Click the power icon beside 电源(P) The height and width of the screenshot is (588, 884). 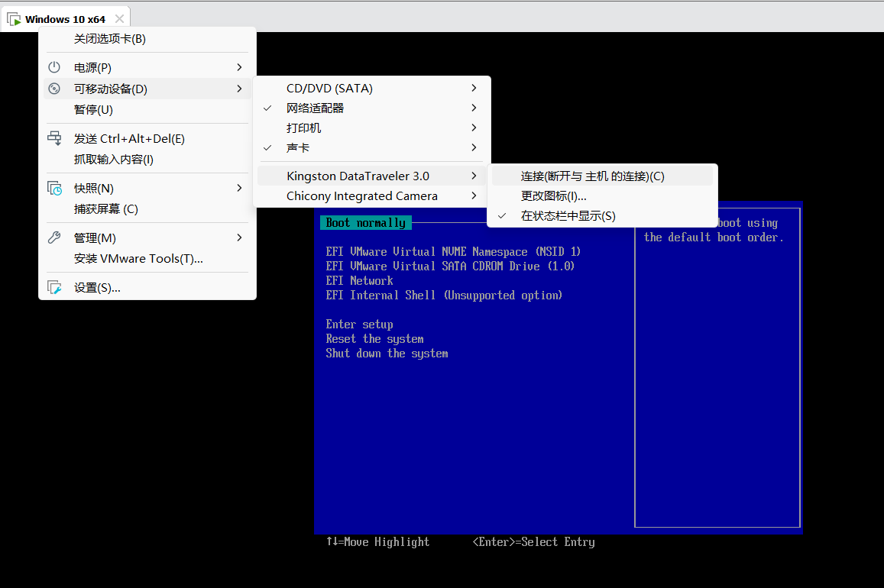coord(54,67)
